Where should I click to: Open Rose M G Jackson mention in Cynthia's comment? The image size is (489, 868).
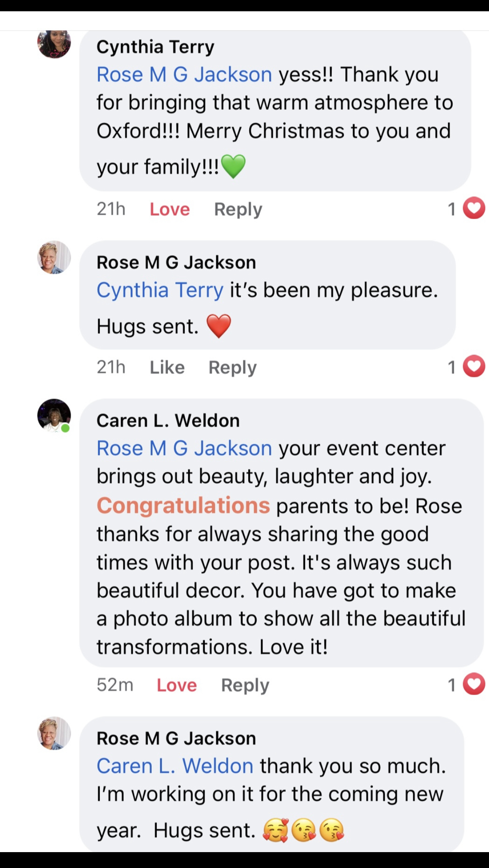pyautogui.click(x=184, y=75)
